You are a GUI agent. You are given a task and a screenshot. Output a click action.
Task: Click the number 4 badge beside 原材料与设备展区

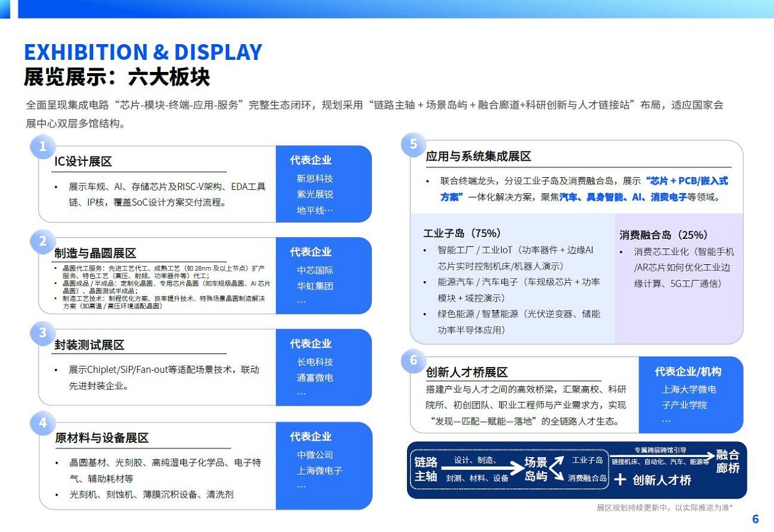[42, 423]
